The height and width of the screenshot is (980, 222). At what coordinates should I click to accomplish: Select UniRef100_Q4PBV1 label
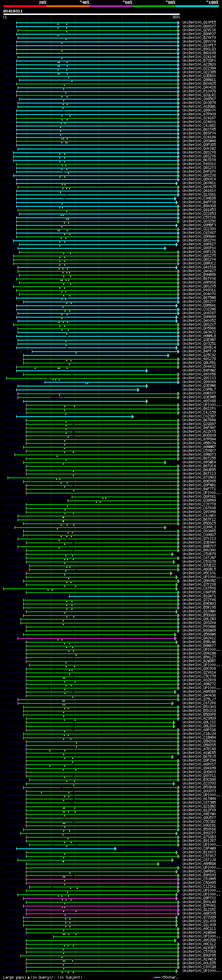click(199, 871)
